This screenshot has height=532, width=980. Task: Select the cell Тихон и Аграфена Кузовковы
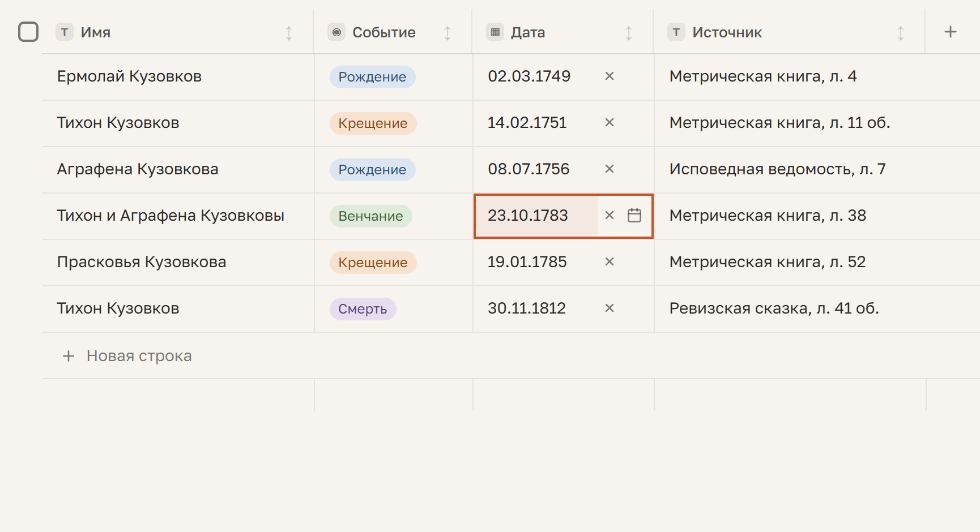coord(178,216)
